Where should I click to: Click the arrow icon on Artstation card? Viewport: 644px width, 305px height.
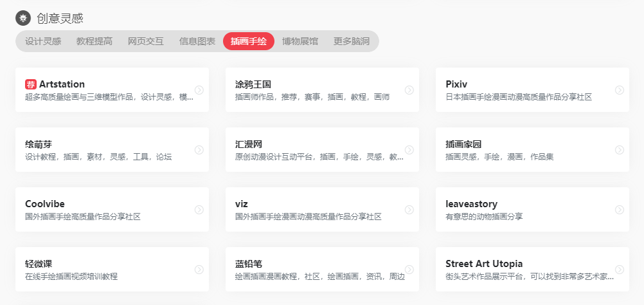coord(199,90)
